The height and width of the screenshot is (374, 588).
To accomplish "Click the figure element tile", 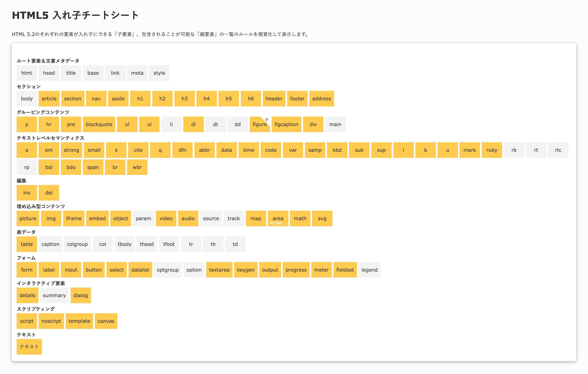I will 259,124.
